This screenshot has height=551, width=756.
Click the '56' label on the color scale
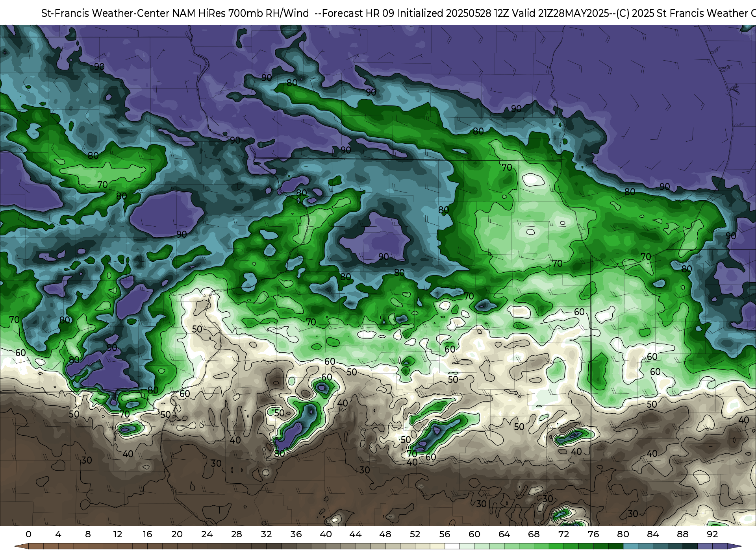click(x=445, y=534)
